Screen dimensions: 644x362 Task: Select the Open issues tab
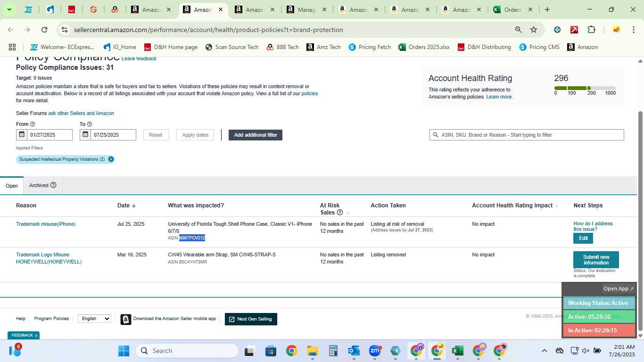pyautogui.click(x=12, y=186)
